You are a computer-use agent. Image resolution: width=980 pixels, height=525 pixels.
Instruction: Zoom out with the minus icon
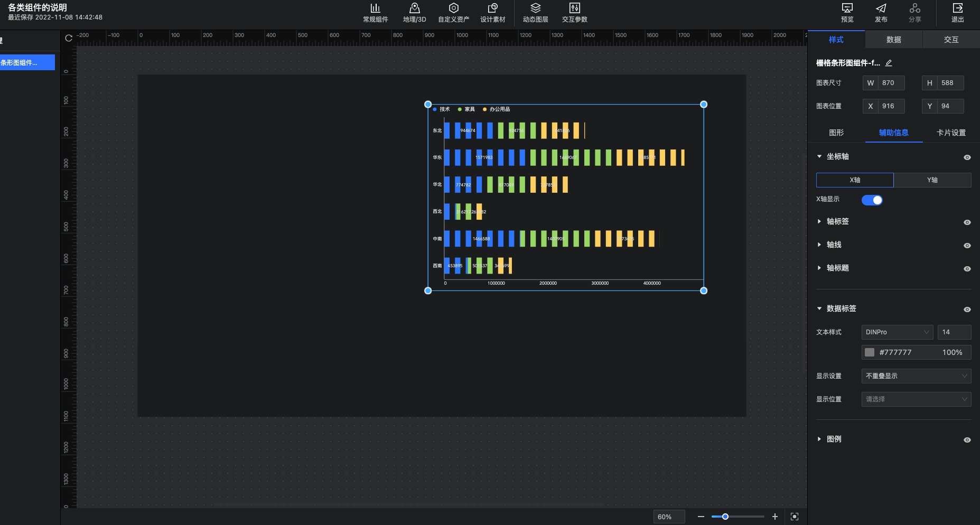(701, 517)
